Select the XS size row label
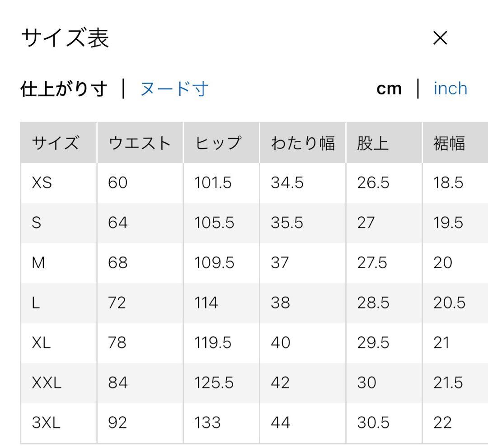The height and width of the screenshot is (448, 488). coord(42,183)
